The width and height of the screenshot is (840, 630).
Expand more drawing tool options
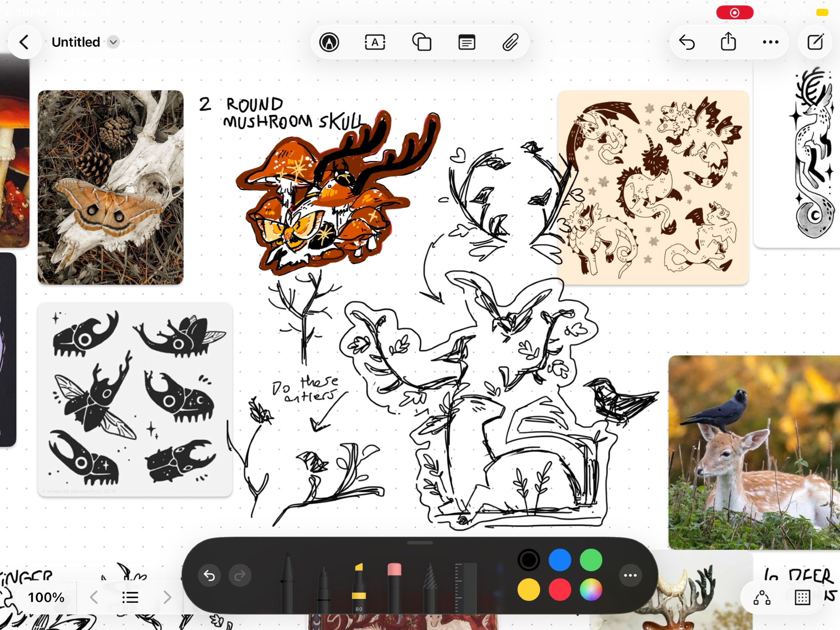630,575
